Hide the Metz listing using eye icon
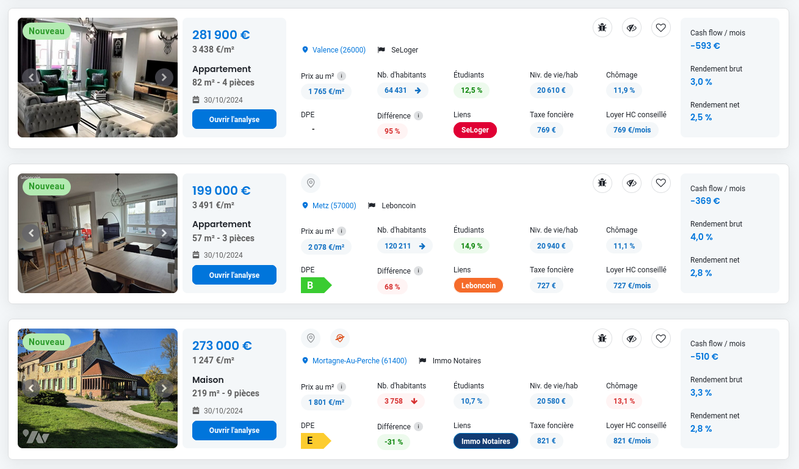The image size is (799, 469). pos(631,183)
